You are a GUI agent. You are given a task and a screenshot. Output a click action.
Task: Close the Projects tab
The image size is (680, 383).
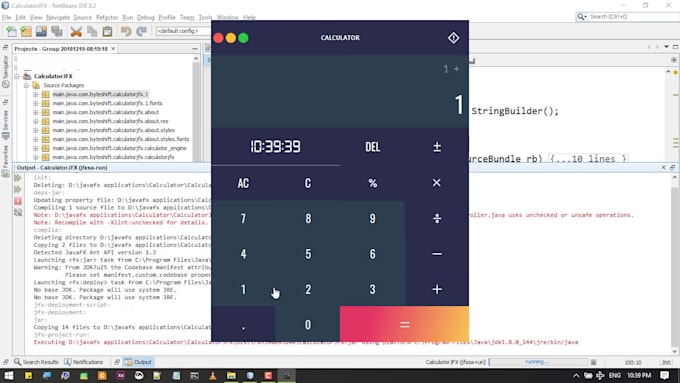tap(113, 49)
